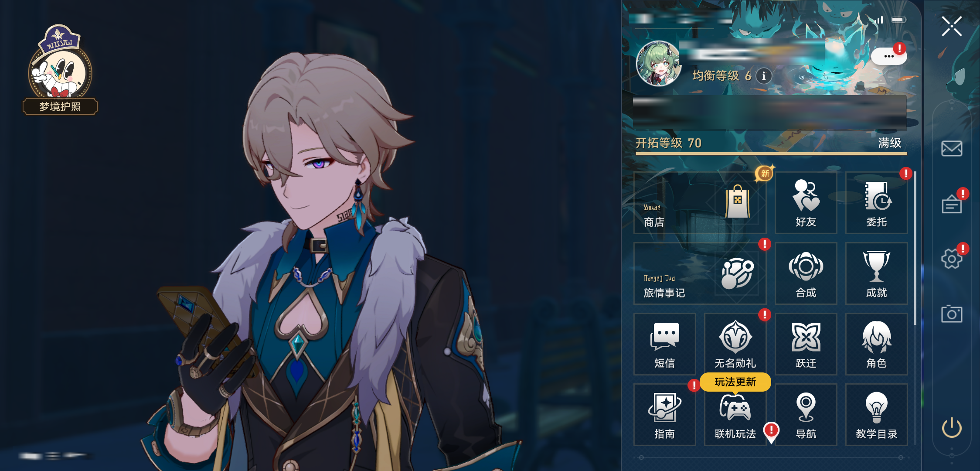
Task: Open the 角色 characters menu
Action: [876, 344]
